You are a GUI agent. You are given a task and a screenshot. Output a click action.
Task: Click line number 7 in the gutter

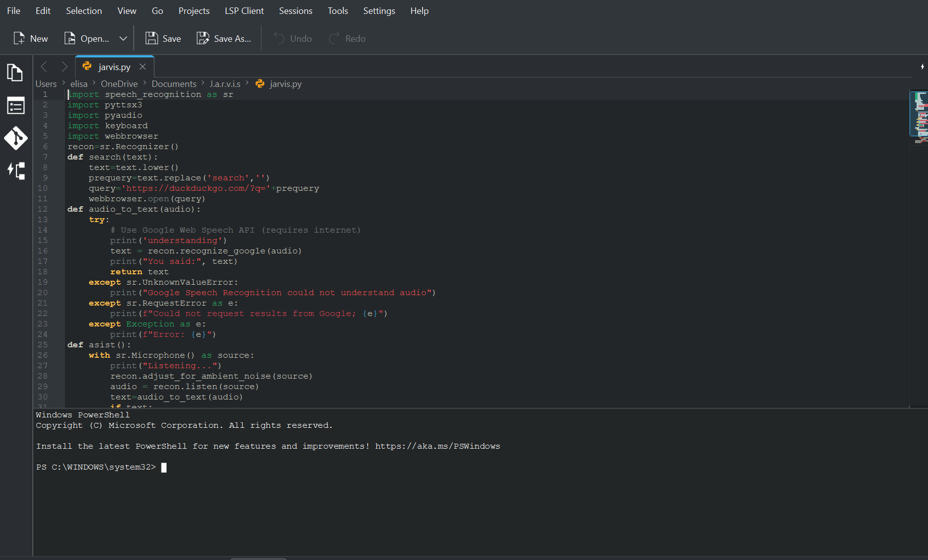45,157
